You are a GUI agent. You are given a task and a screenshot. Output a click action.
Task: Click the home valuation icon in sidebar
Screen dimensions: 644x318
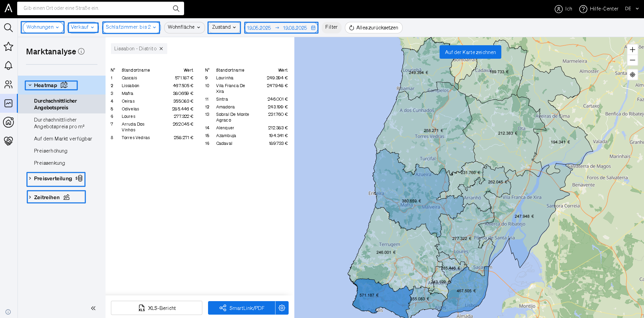pyautogui.click(x=8, y=122)
